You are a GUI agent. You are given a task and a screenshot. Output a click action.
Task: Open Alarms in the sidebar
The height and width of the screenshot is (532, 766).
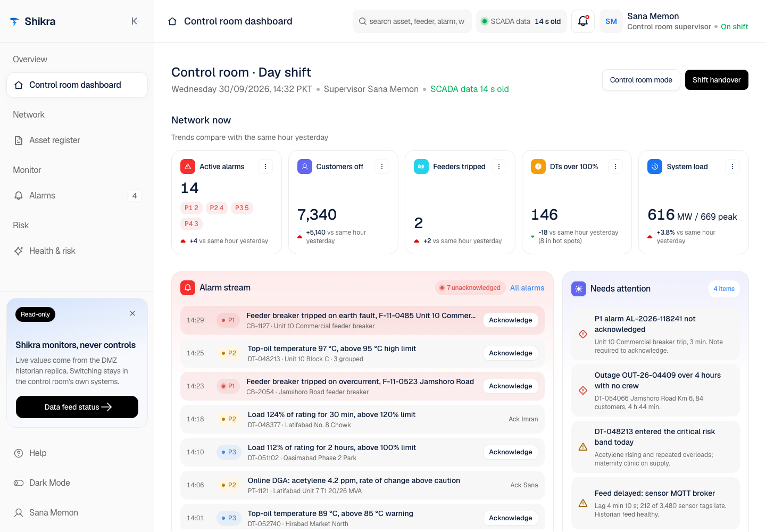click(77, 196)
